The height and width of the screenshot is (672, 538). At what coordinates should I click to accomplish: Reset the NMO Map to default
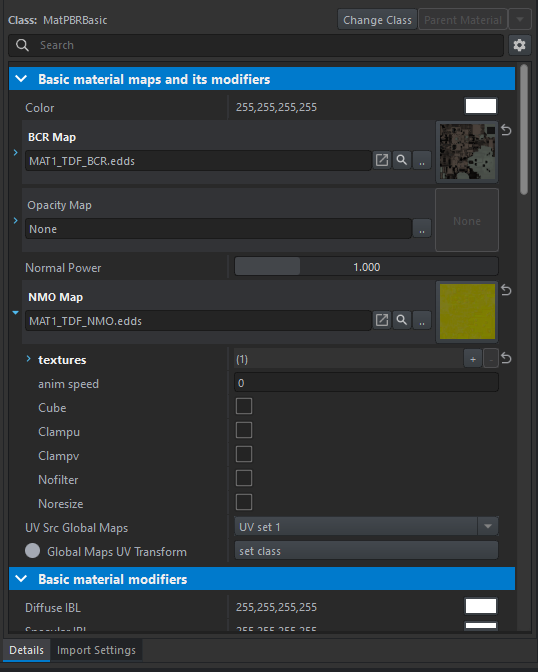point(506,291)
